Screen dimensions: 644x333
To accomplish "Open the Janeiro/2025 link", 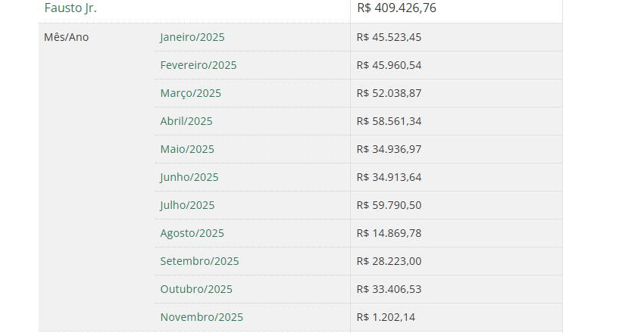I will click(x=192, y=37).
